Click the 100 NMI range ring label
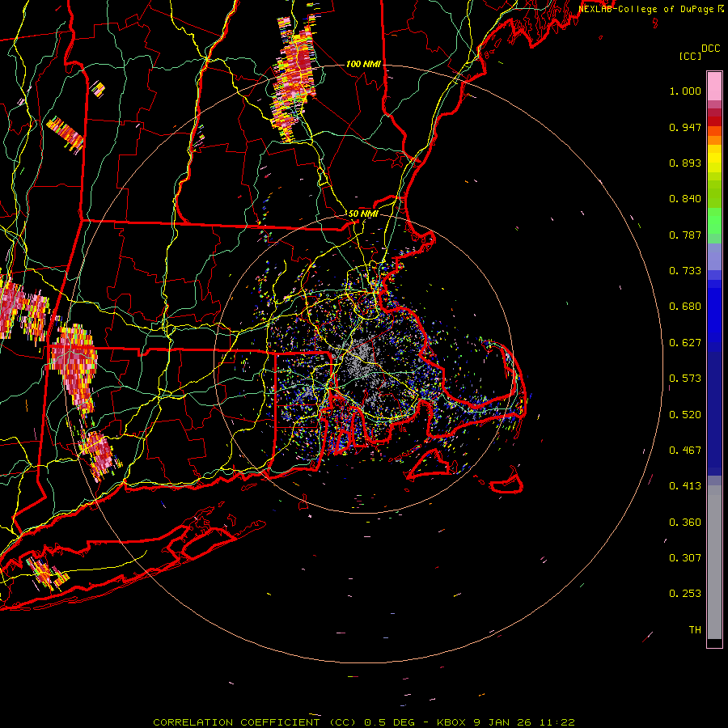The image size is (728, 728). [x=363, y=64]
